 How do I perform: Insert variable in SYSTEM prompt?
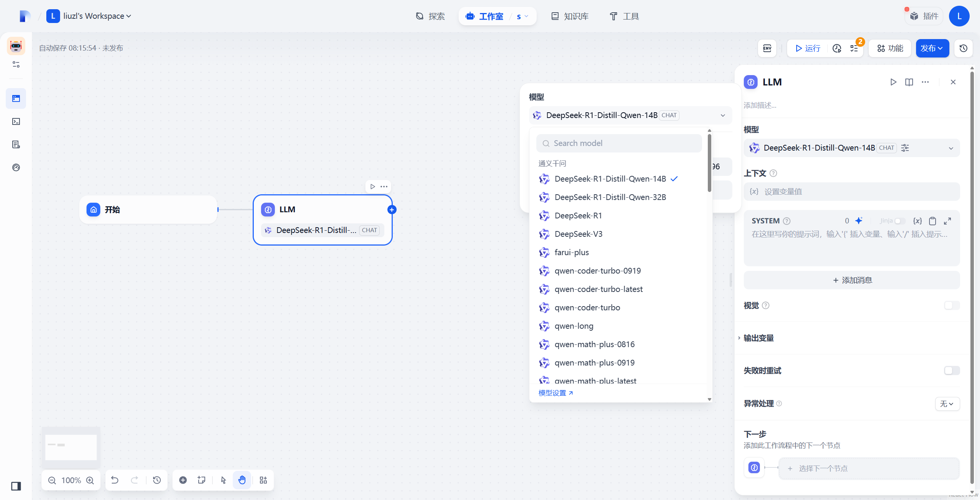click(917, 221)
